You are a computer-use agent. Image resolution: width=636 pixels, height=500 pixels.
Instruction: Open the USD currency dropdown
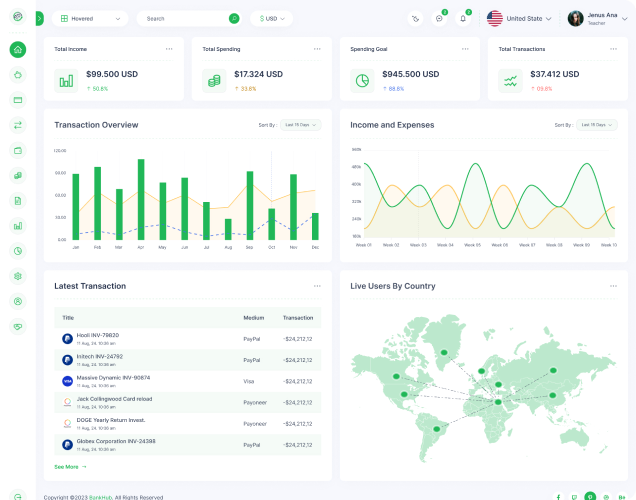point(271,18)
